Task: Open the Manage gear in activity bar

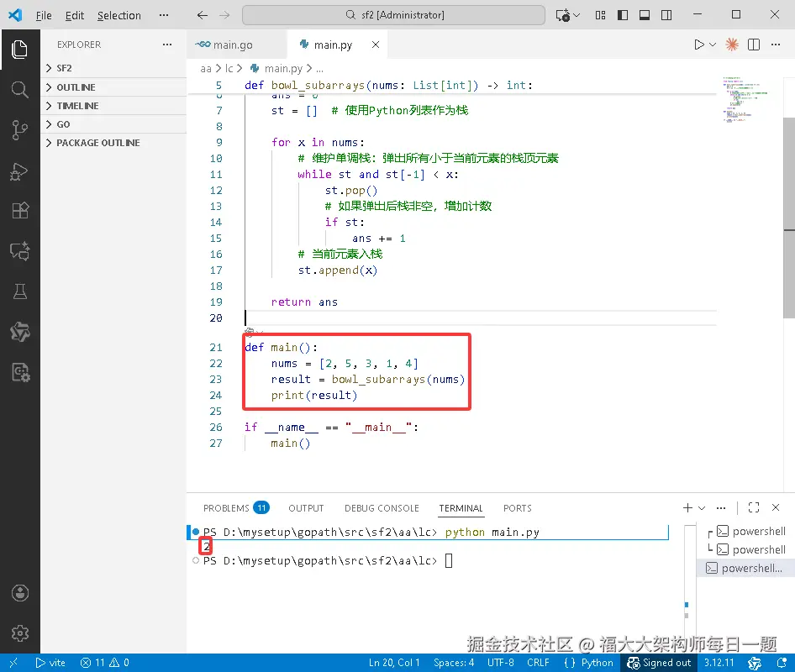Action: [x=20, y=633]
